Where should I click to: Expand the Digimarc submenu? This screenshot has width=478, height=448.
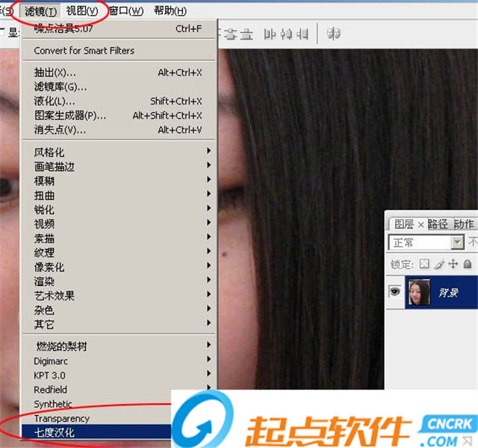(119, 361)
